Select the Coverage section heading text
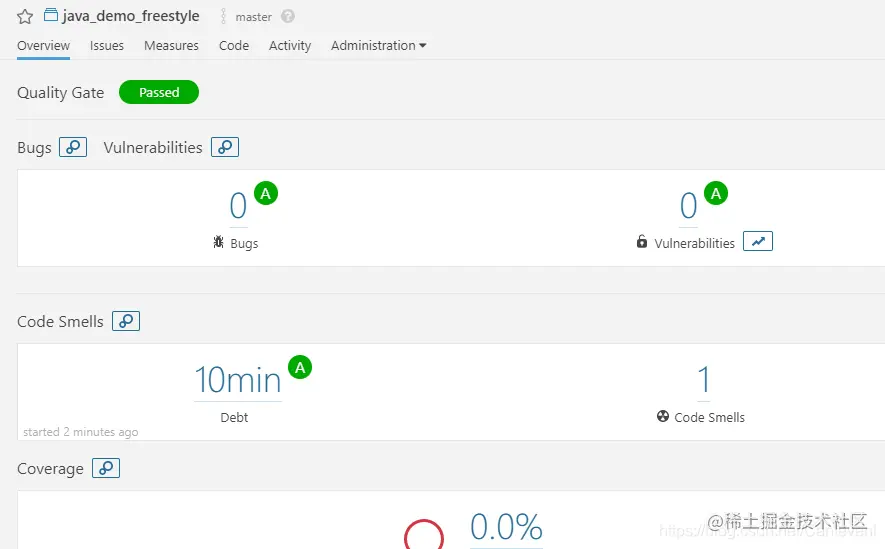The image size is (885, 549). [x=50, y=469]
